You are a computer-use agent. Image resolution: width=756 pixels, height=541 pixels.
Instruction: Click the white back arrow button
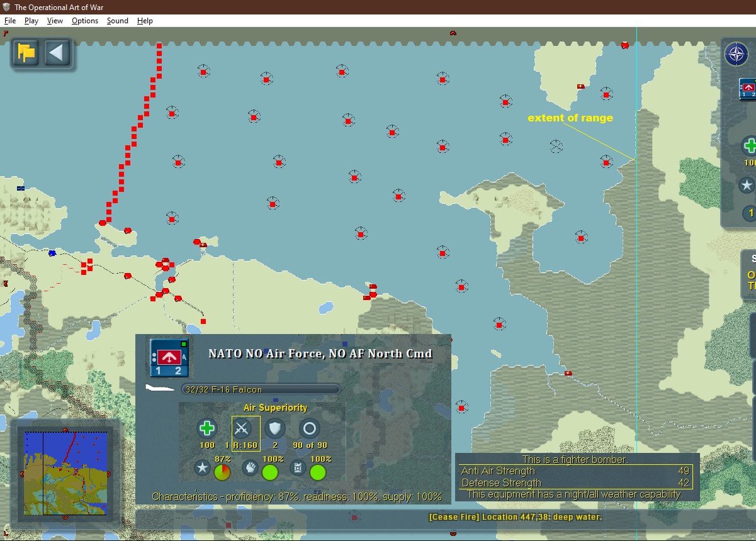57,53
